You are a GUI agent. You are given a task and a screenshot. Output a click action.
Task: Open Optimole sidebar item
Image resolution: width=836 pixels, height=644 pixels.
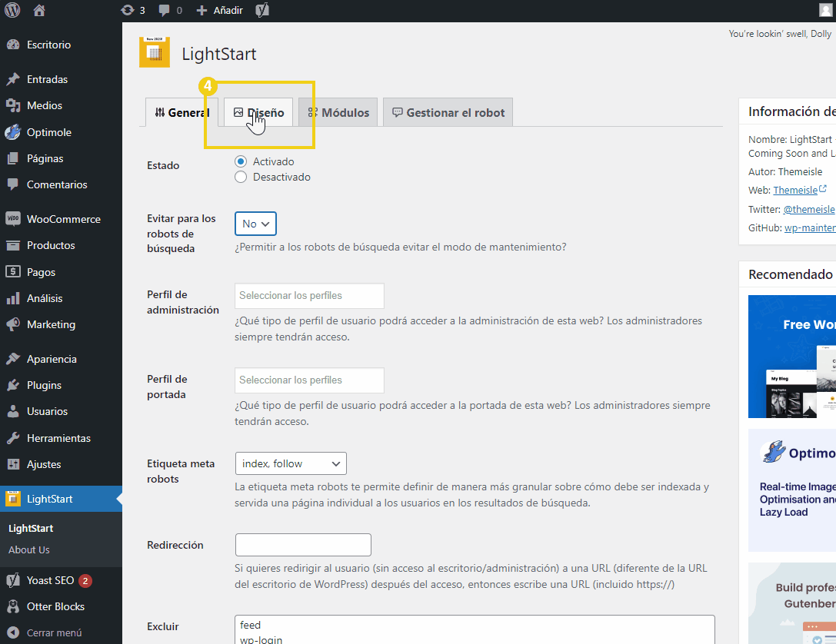point(49,132)
